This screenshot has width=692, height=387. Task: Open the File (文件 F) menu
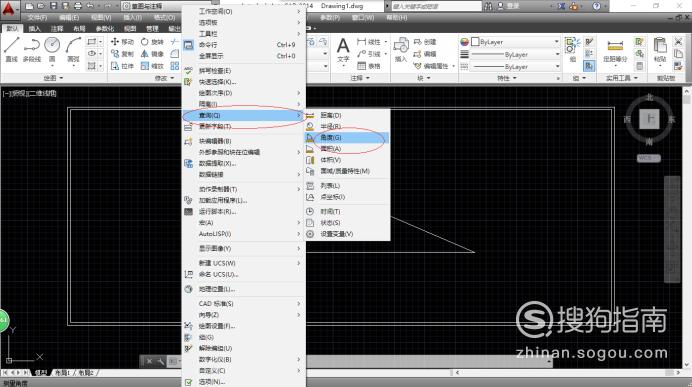[37, 18]
